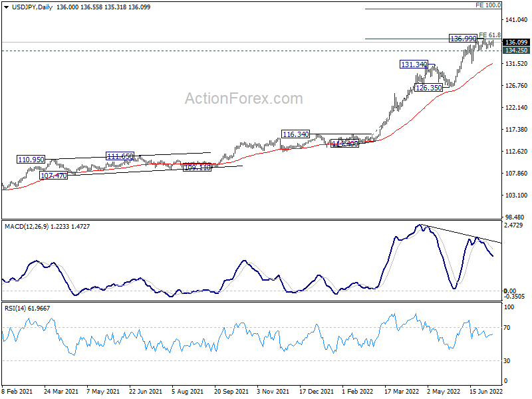The height and width of the screenshot is (399, 532).
Task: Click the RSI 30 level label
Action: 507,360
